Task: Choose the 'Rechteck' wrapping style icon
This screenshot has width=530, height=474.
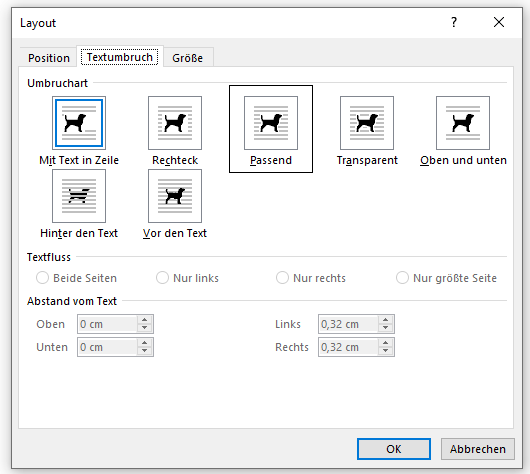Action: pyautogui.click(x=175, y=123)
